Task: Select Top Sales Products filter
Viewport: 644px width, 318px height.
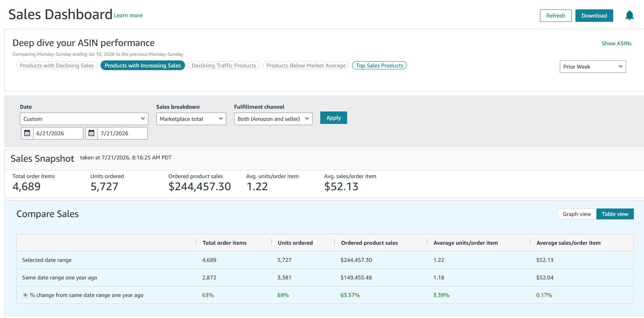Action: click(379, 65)
